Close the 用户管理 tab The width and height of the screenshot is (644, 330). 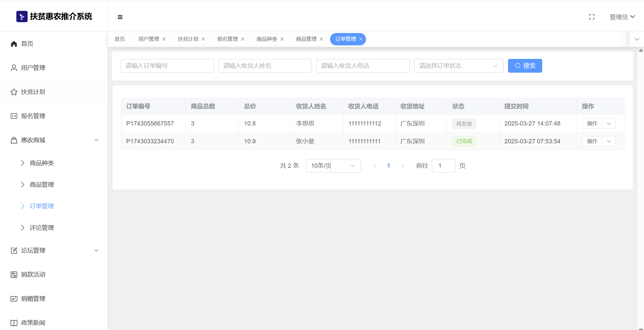pos(164,39)
